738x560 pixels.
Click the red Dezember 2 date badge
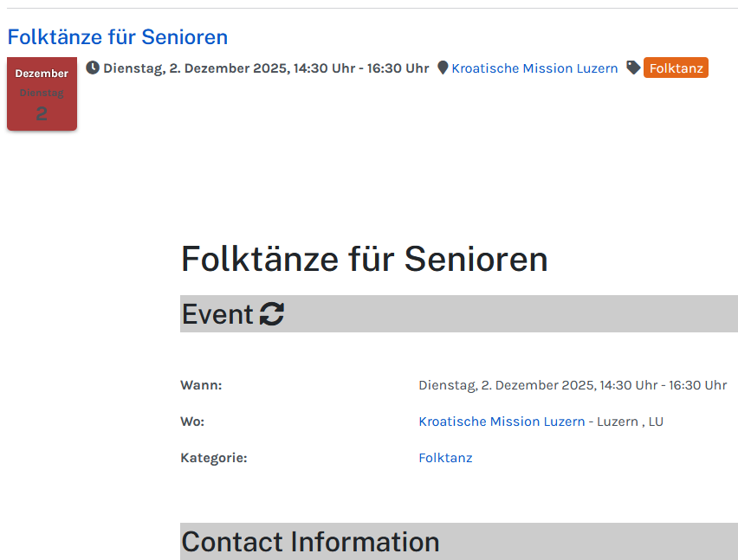tap(42, 93)
